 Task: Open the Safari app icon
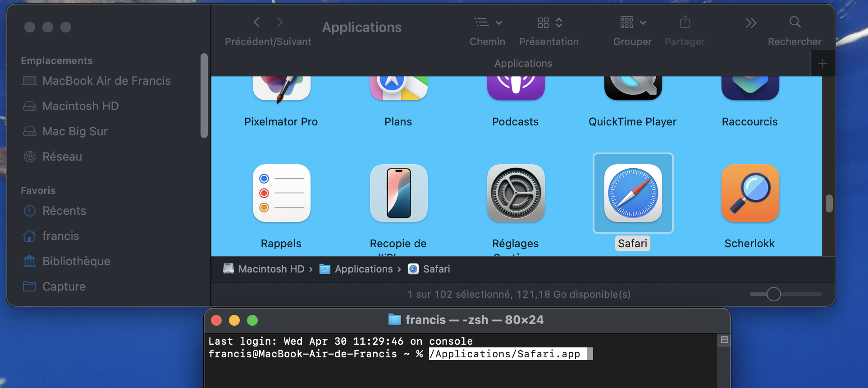click(x=633, y=193)
